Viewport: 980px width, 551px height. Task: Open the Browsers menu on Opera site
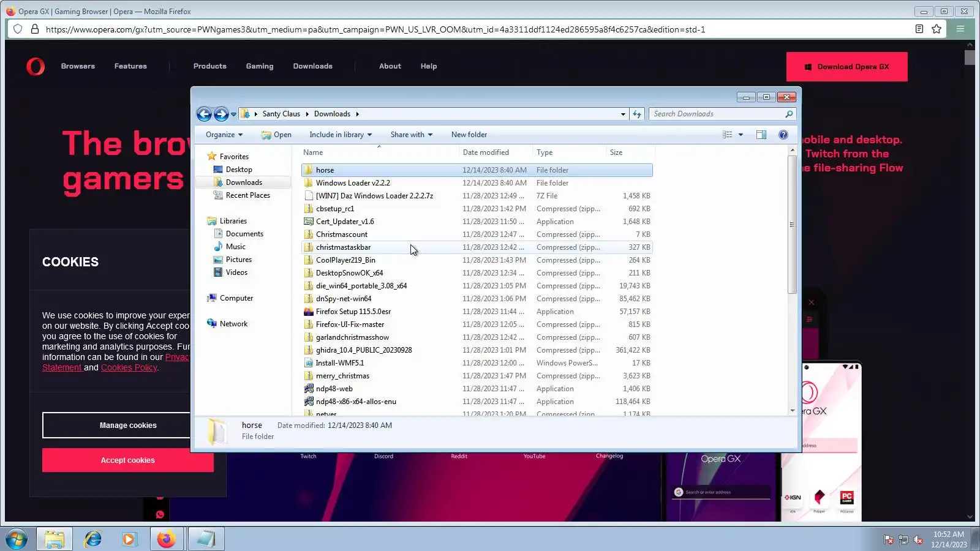tap(78, 66)
